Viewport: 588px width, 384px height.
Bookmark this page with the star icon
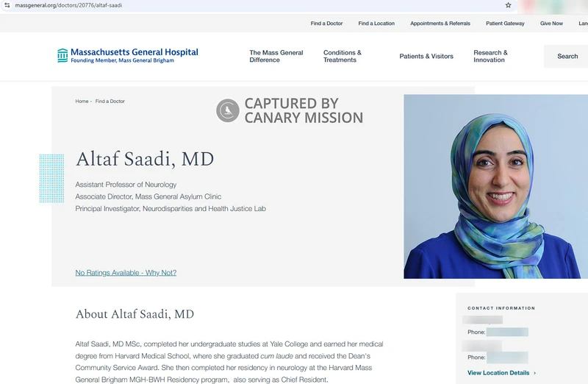tap(508, 5)
